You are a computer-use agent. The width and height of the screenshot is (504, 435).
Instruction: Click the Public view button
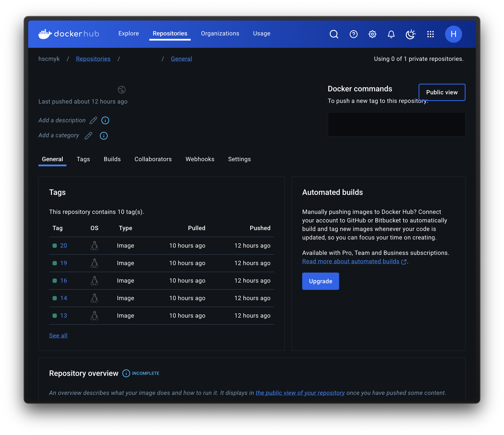442,92
